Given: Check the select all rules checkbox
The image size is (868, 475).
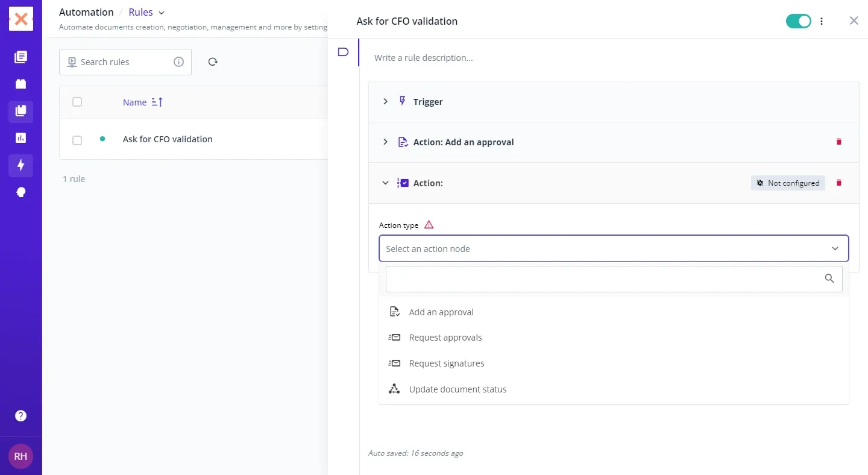Looking at the screenshot, I should click(x=77, y=102).
